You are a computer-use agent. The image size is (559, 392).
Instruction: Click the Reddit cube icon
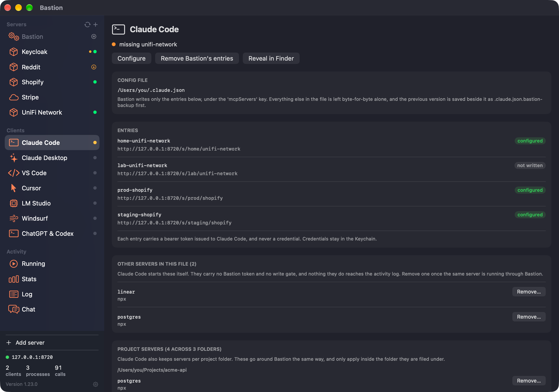pos(14,67)
